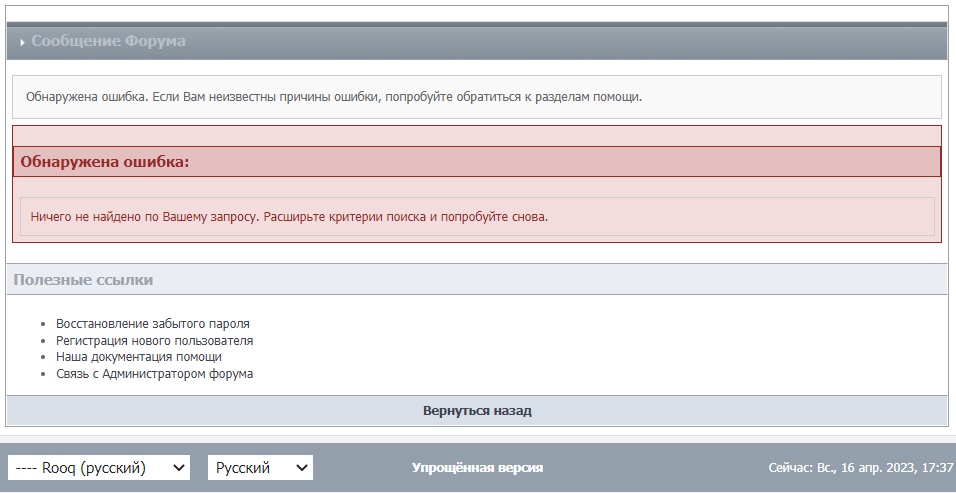Screen dimensions: 956x493
Task: Switch to Упрощённая версия
Action: 477,468
